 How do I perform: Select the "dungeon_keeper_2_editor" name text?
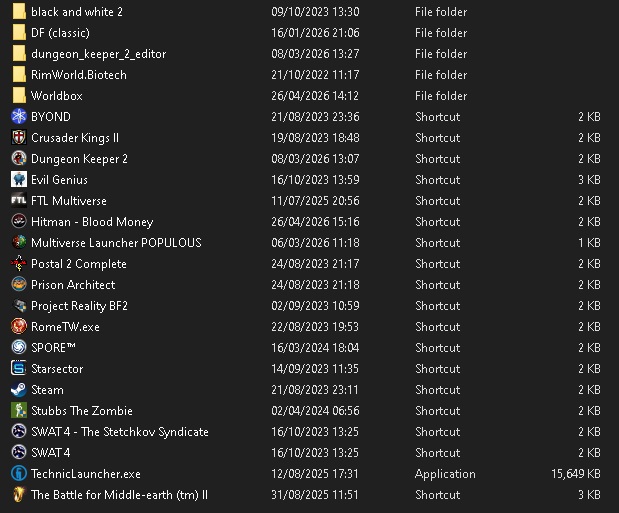pyautogui.click(x=98, y=54)
